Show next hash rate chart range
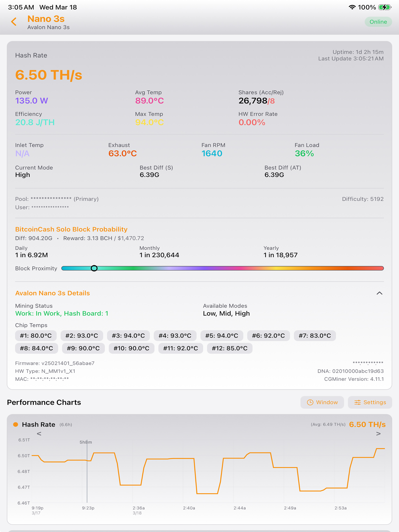The width and height of the screenshot is (399, 532). pyautogui.click(x=378, y=433)
